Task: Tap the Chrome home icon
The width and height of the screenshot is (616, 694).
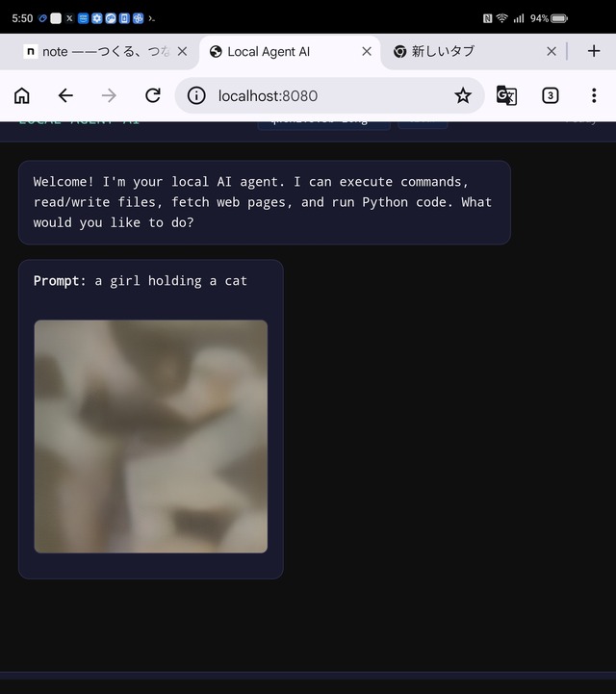Action: point(21,95)
